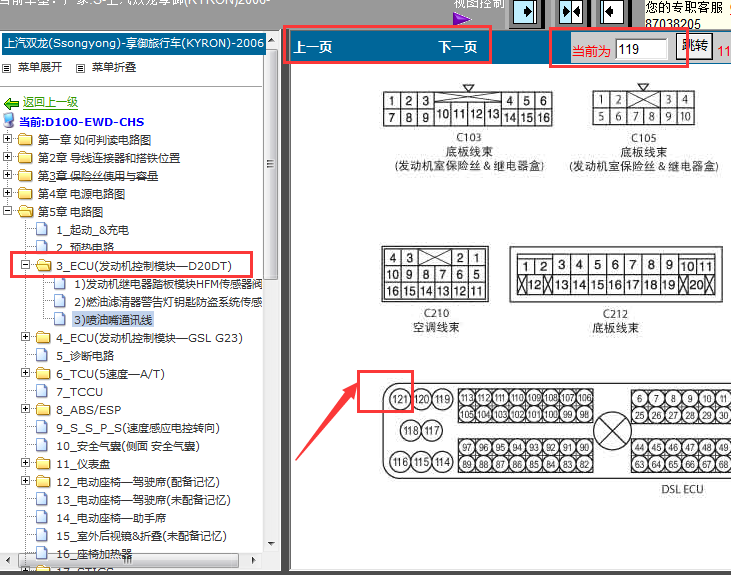Click the green back arrow icon
This screenshot has height=575, width=731.
(x=11, y=103)
